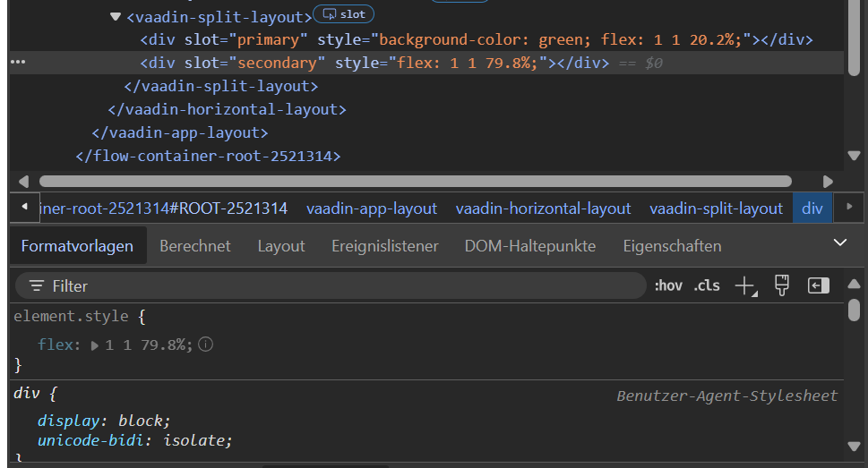Toggle the .cls element classes panel

tap(707, 286)
